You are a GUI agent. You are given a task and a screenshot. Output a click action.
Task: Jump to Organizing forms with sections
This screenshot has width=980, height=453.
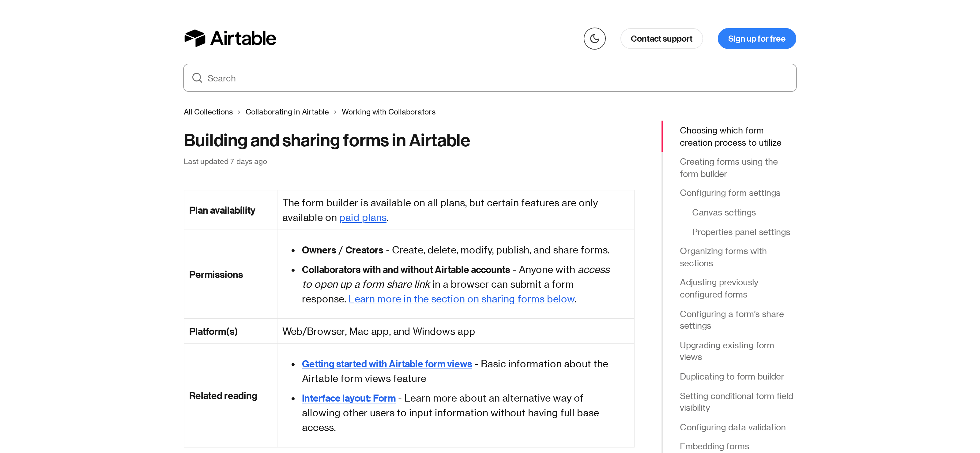point(723,257)
